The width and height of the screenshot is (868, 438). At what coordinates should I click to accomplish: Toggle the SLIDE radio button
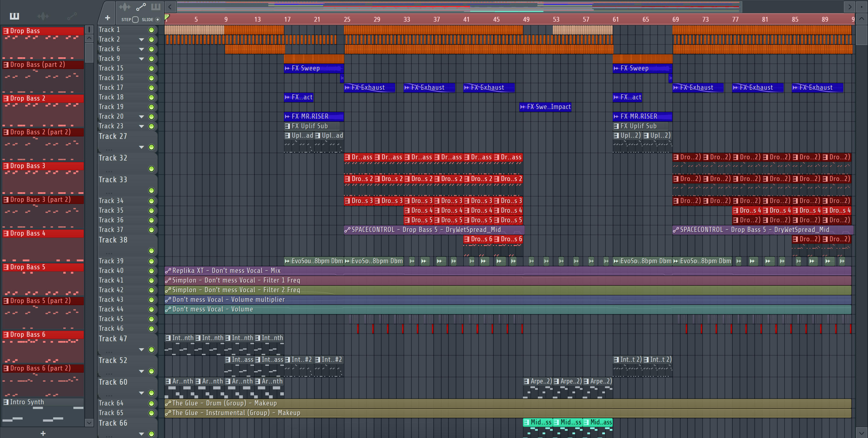point(157,20)
